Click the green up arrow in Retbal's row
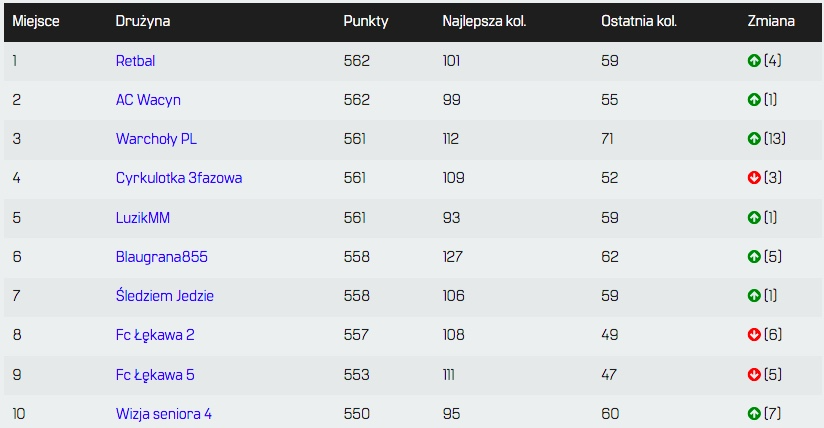 tap(754, 61)
